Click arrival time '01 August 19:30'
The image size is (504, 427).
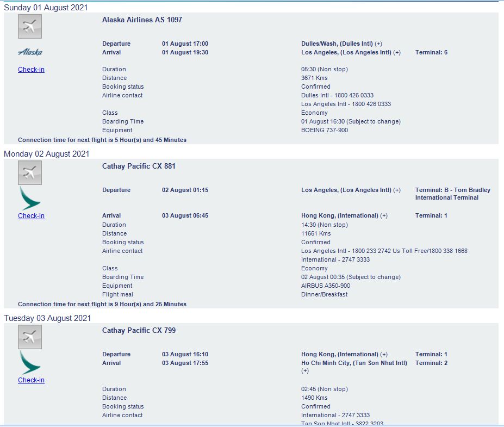[185, 52]
